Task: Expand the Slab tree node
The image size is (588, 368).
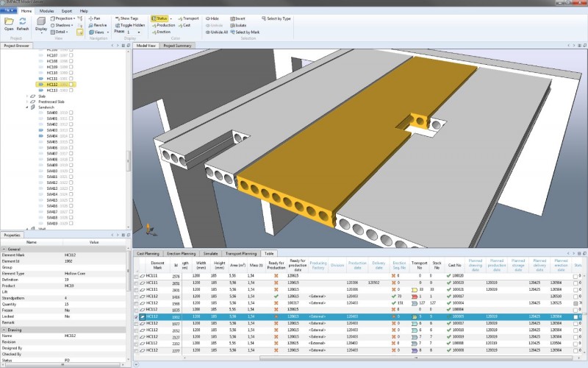Action: [27, 96]
